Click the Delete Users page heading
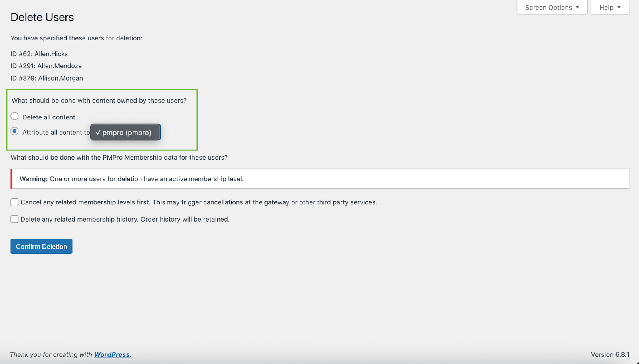This screenshot has height=364, width=639. pos(42,17)
